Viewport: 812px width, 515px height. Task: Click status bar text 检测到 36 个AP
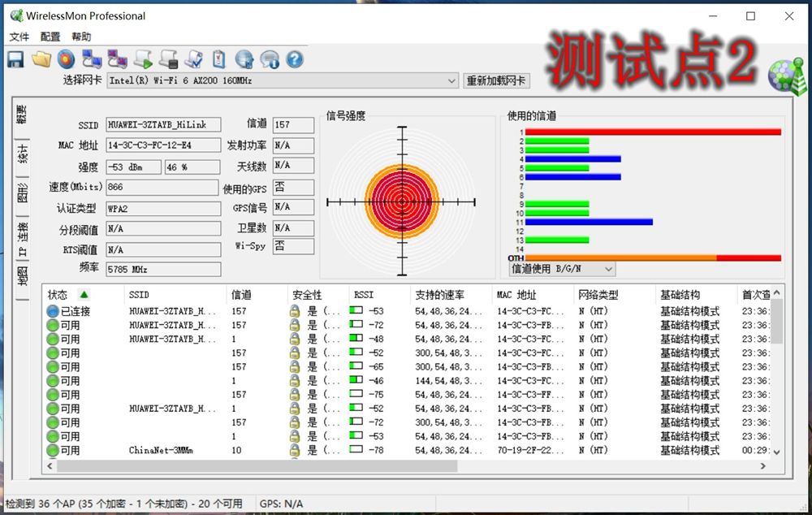pos(123,504)
